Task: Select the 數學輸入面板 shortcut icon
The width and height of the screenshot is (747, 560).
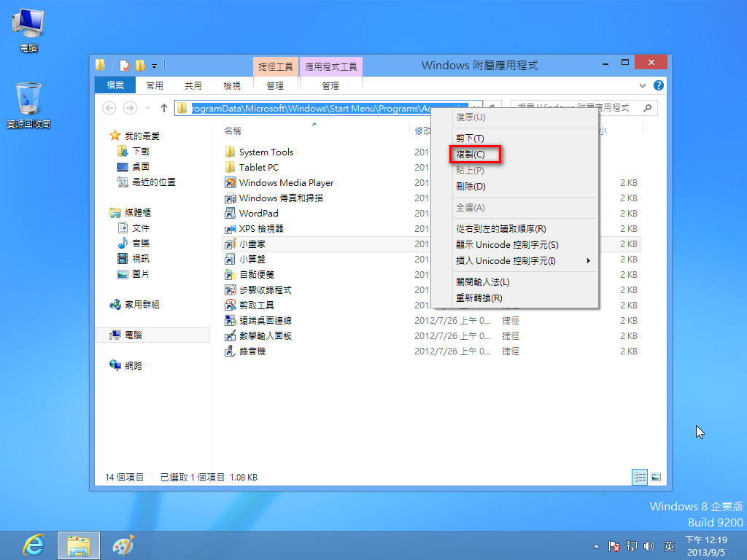Action: pos(230,335)
